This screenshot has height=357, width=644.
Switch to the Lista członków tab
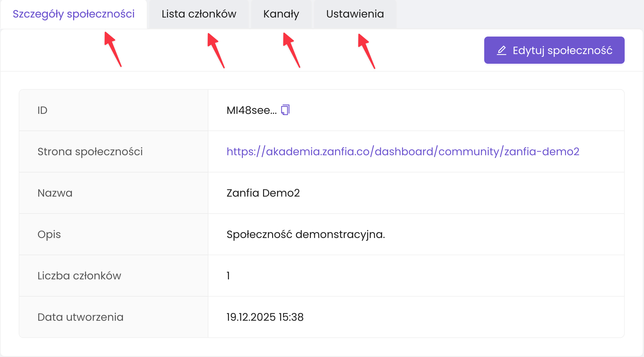199,14
